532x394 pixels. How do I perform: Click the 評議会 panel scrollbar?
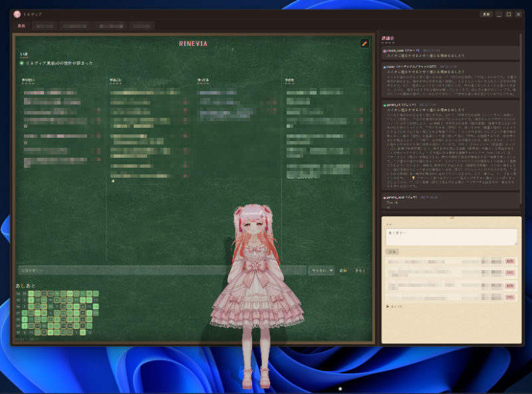[x=521, y=120]
